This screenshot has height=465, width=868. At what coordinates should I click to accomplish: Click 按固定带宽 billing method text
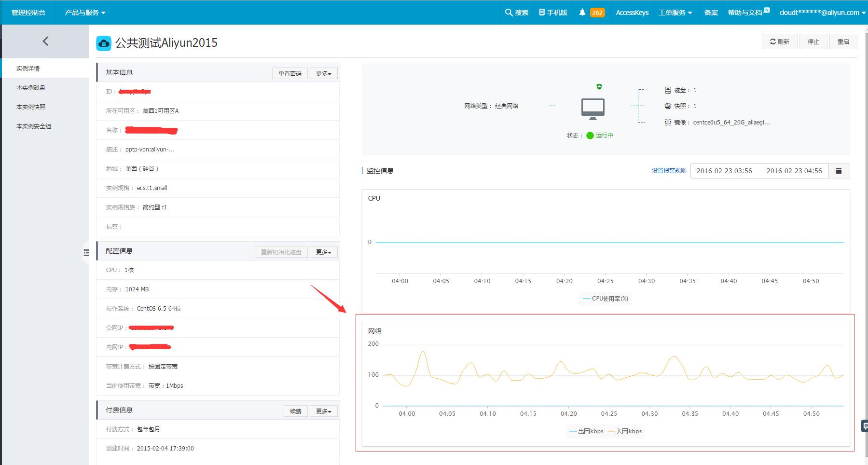(x=163, y=367)
